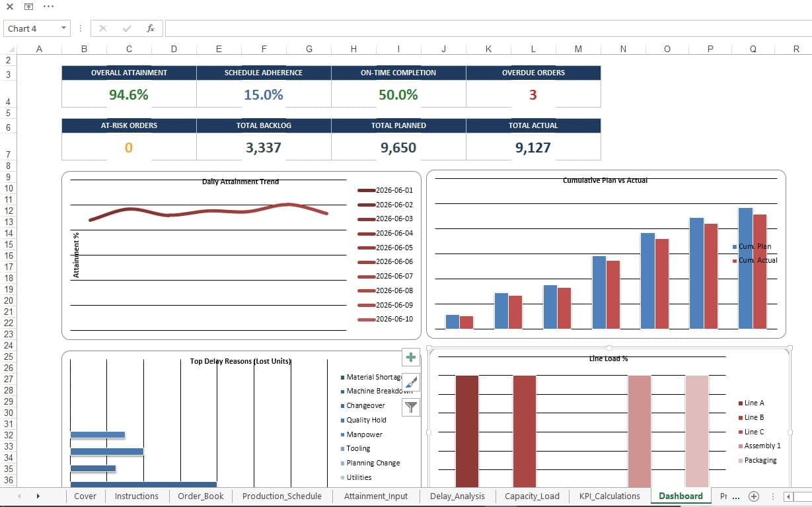Image resolution: width=812 pixels, height=507 pixels.
Task: Switch to the Instructions sheet tab
Action: [136, 496]
